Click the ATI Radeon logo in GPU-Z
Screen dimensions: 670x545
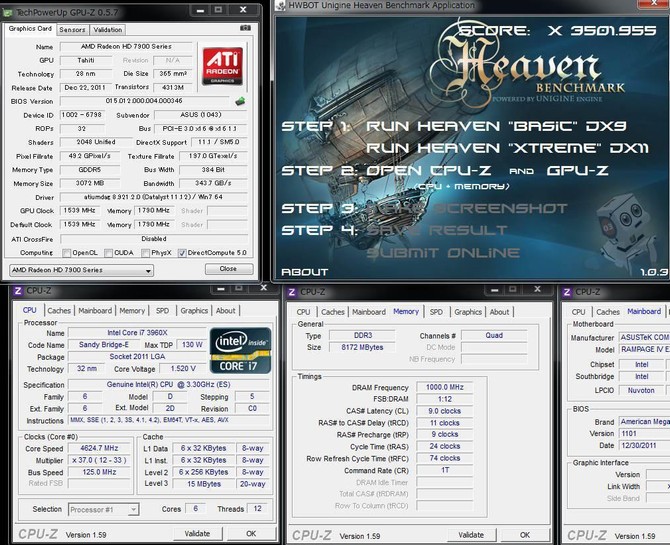222,66
